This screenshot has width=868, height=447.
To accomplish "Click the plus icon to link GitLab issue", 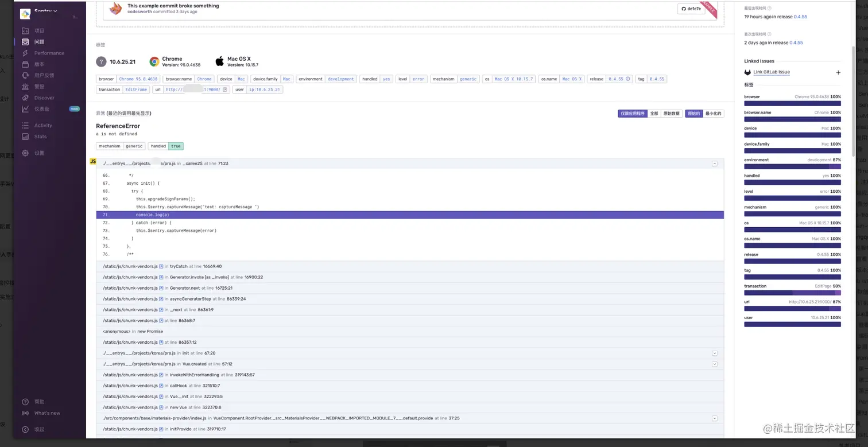I will (x=838, y=72).
